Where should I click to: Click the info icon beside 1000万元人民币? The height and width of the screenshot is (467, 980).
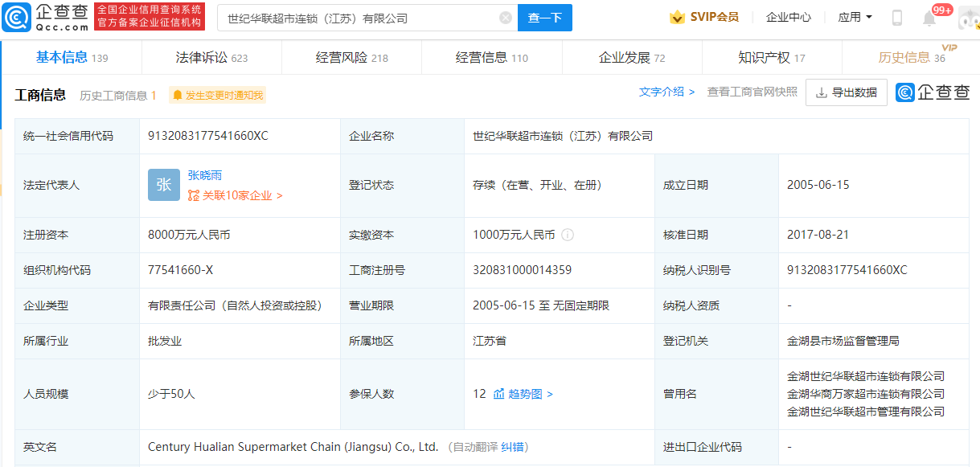coord(568,236)
